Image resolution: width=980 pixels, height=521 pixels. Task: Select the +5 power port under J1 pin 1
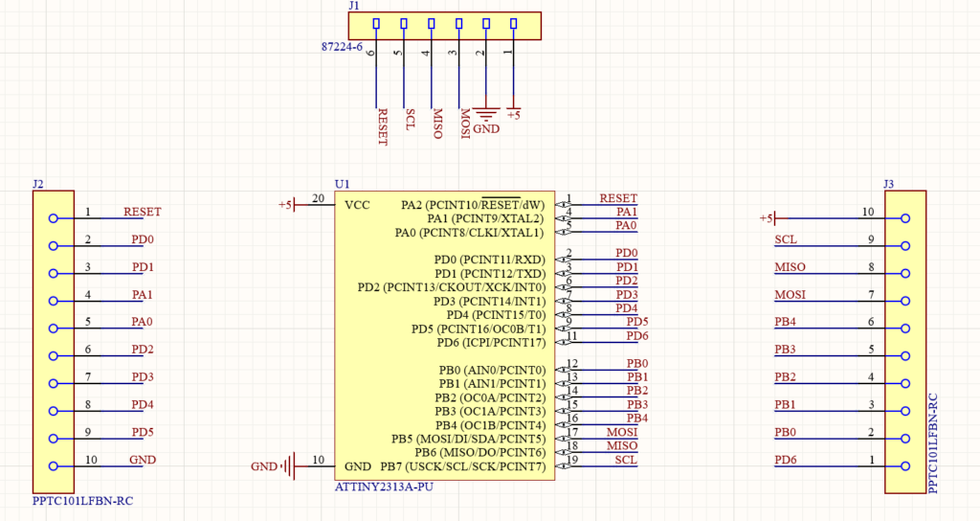tap(513, 109)
